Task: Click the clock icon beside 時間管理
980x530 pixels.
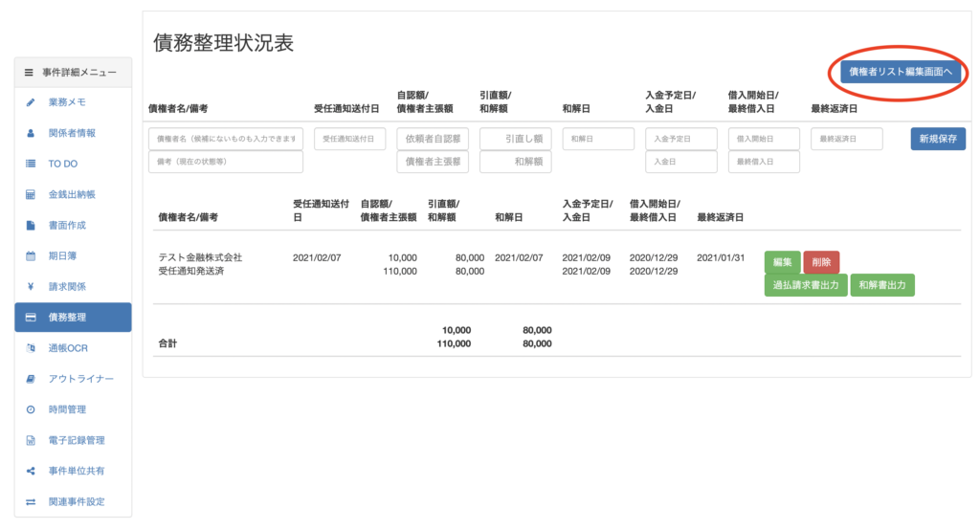Action: [x=30, y=409]
